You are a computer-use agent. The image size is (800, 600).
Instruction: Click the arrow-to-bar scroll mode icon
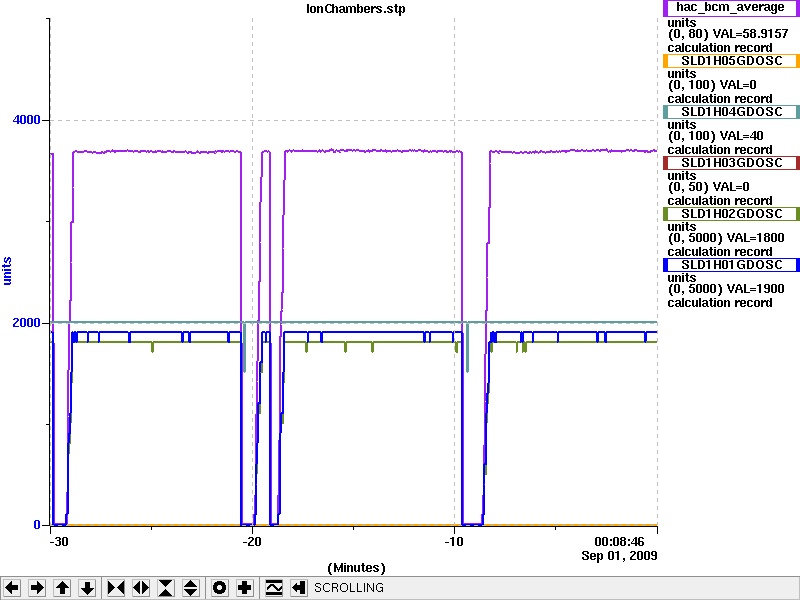pos(299,588)
